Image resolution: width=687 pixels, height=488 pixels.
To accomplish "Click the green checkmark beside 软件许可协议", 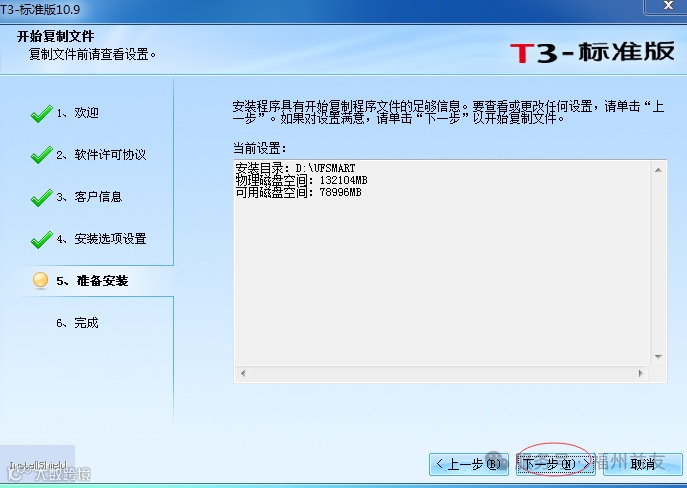I will tap(42, 155).
